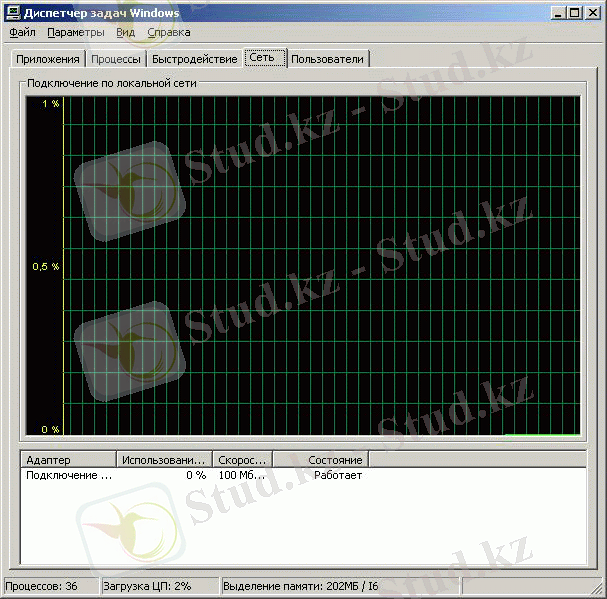This screenshot has height=599, width=607.
Task: Click the 0 % usage cell
Action: [196, 475]
